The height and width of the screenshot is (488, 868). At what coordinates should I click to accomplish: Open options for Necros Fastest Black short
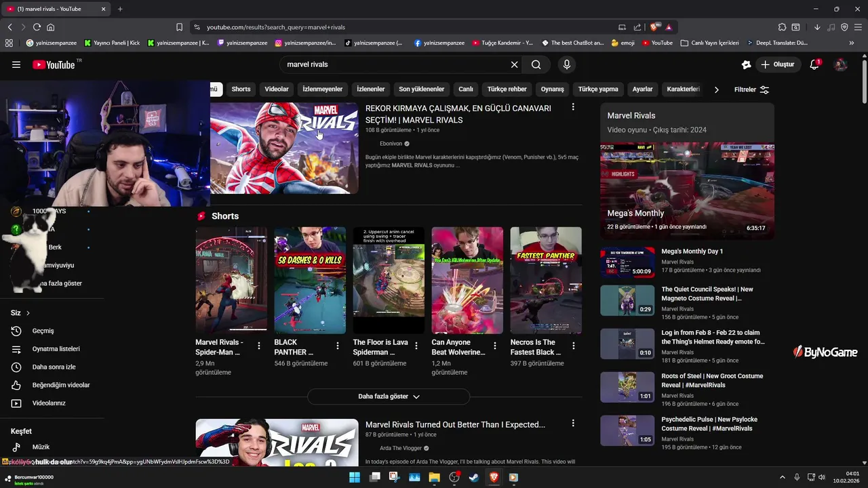pos(574,346)
